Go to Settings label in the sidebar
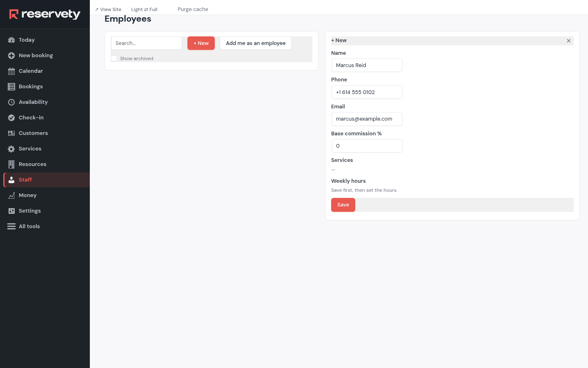588x368 pixels. [30, 211]
